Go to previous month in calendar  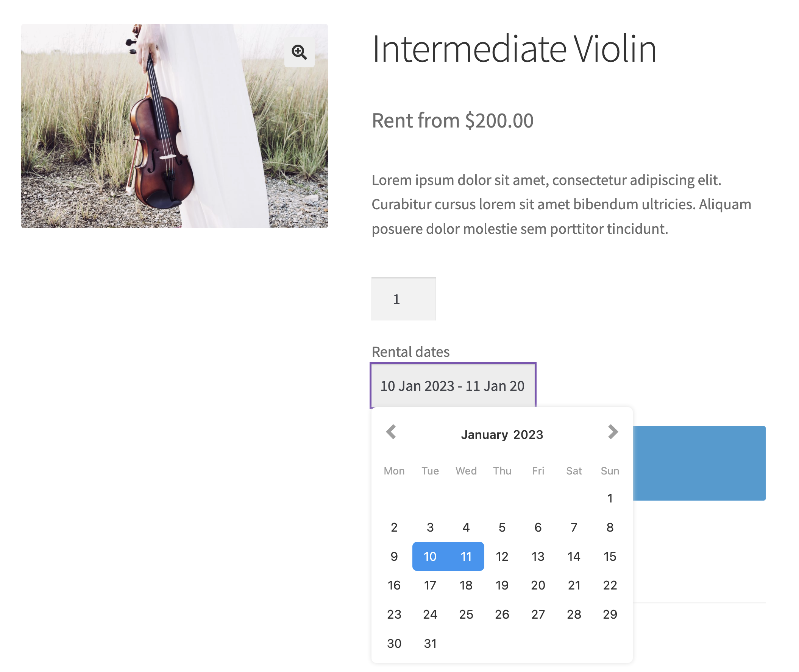[391, 432]
